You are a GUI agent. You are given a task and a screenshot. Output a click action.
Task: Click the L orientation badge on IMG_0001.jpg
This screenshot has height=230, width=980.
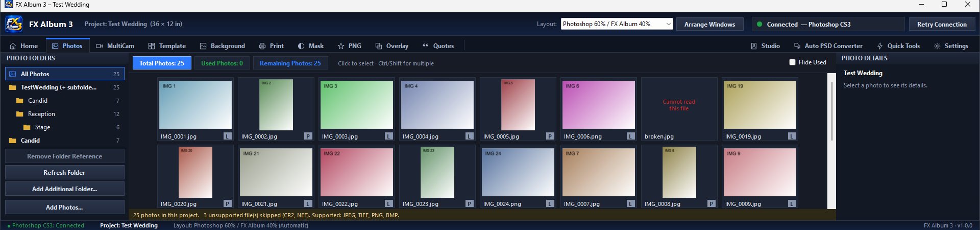click(228, 136)
